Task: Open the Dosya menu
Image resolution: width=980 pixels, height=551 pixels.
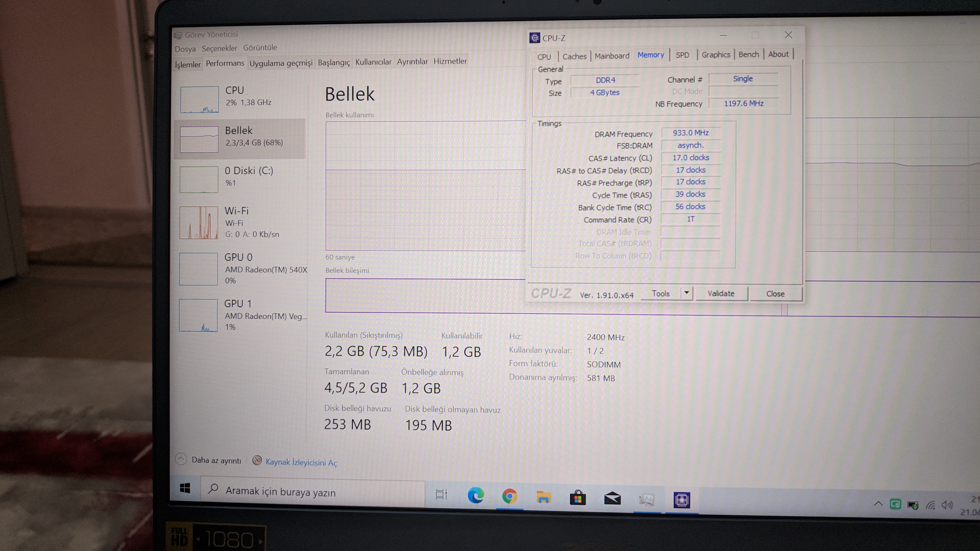Action: [x=185, y=49]
